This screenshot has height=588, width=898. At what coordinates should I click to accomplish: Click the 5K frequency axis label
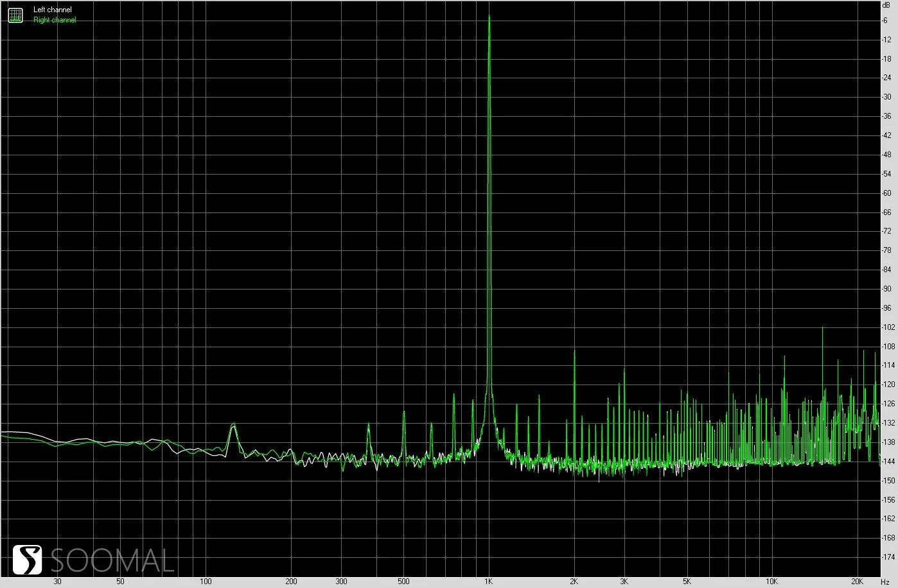click(687, 582)
